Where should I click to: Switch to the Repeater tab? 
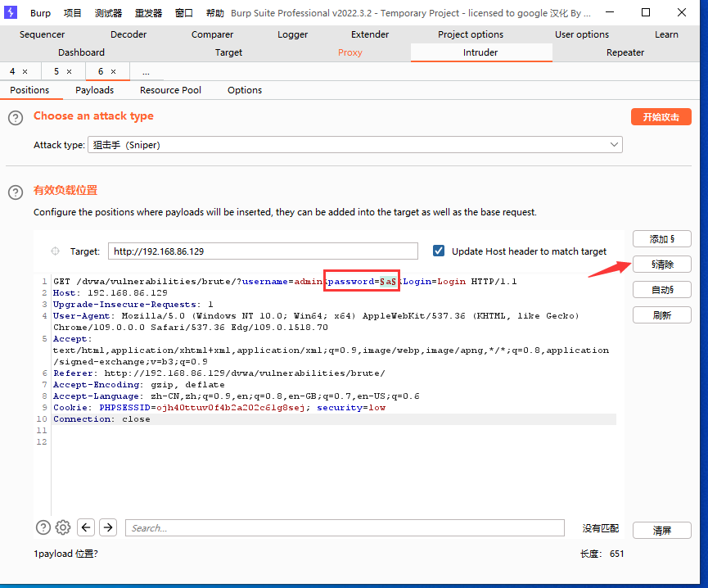pos(625,52)
